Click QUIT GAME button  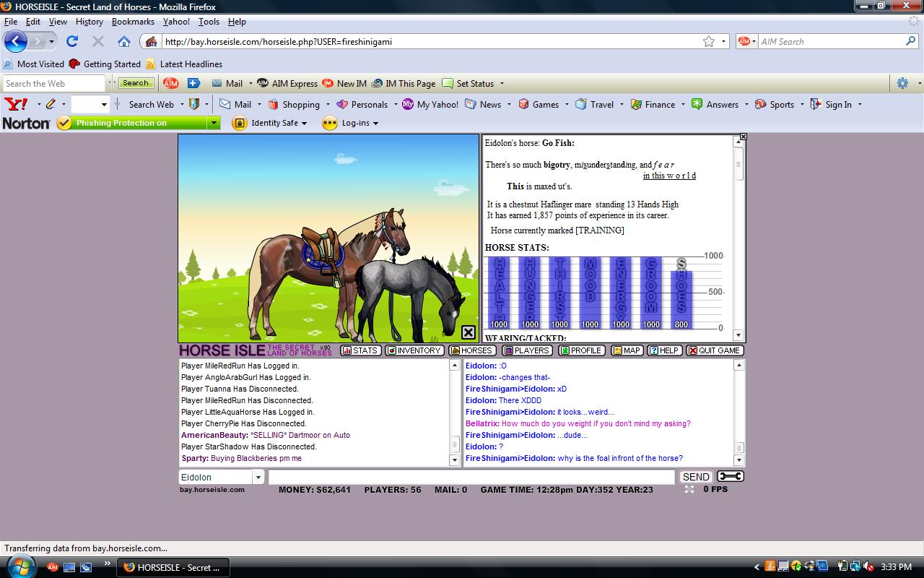click(714, 350)
